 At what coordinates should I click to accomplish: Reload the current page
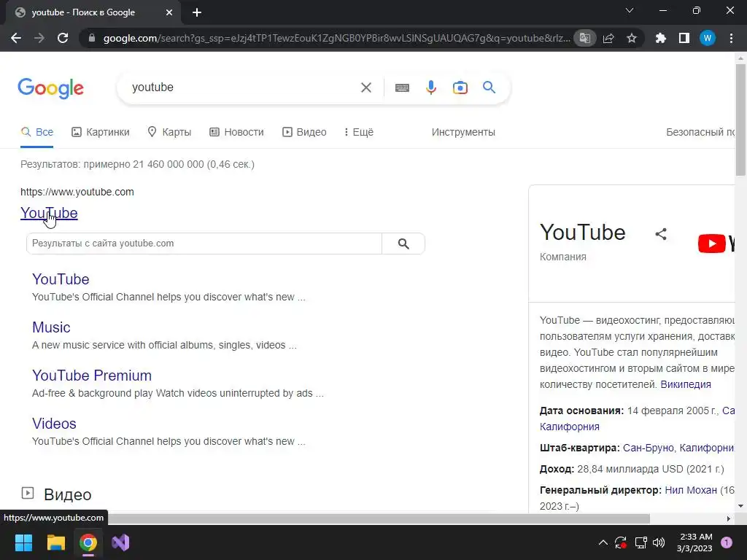click(63, 38)
